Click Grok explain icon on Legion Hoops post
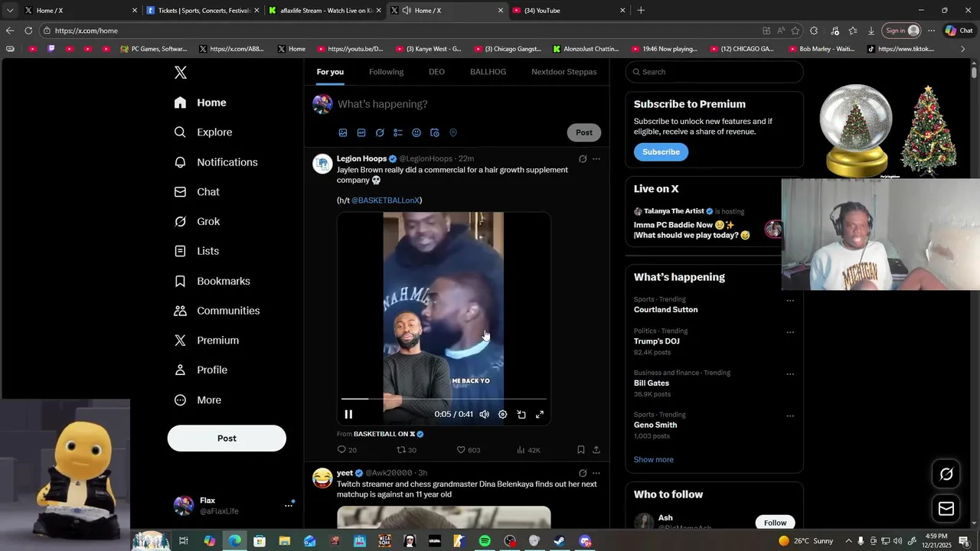Viewport: 980px width, 551px height. tap(583, 159)
